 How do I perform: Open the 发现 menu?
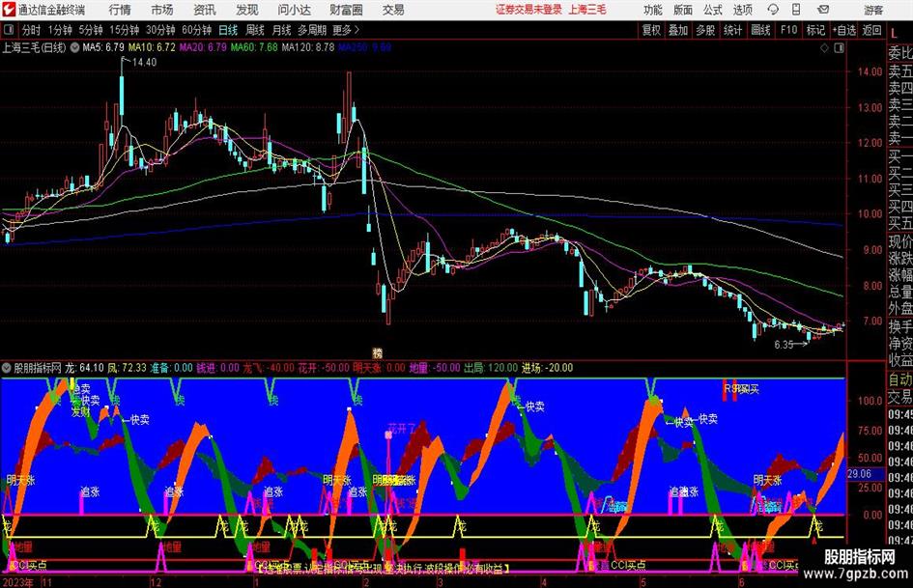[x=247, y=10]
